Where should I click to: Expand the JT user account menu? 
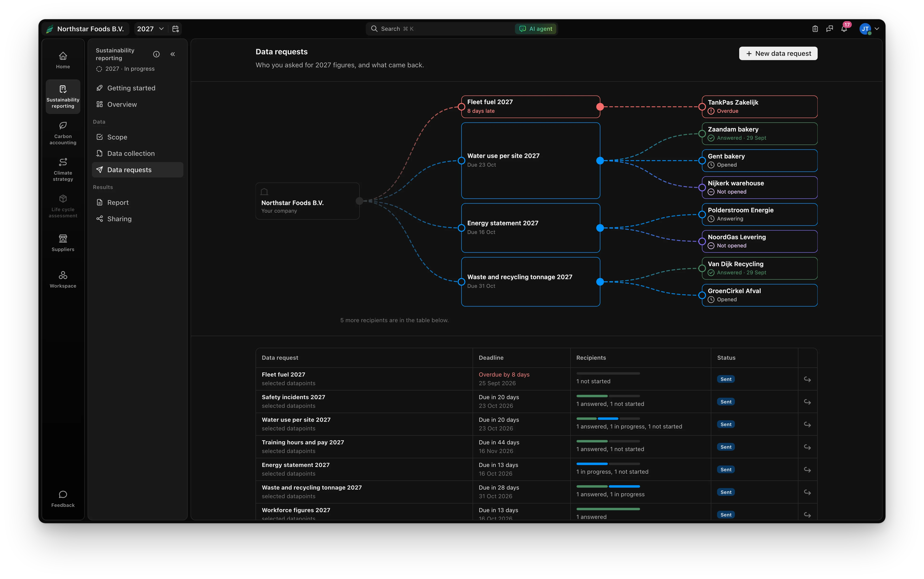coord(869,29)
